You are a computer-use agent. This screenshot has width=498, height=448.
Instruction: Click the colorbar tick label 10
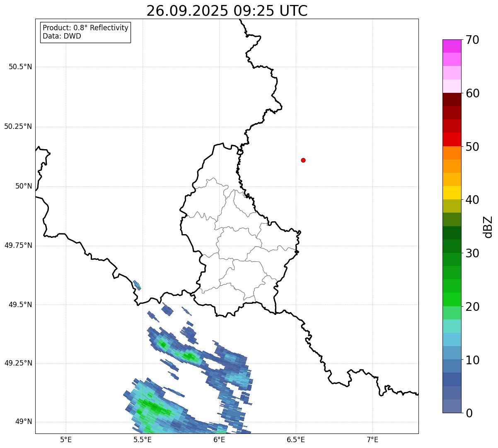pos(473,360)
